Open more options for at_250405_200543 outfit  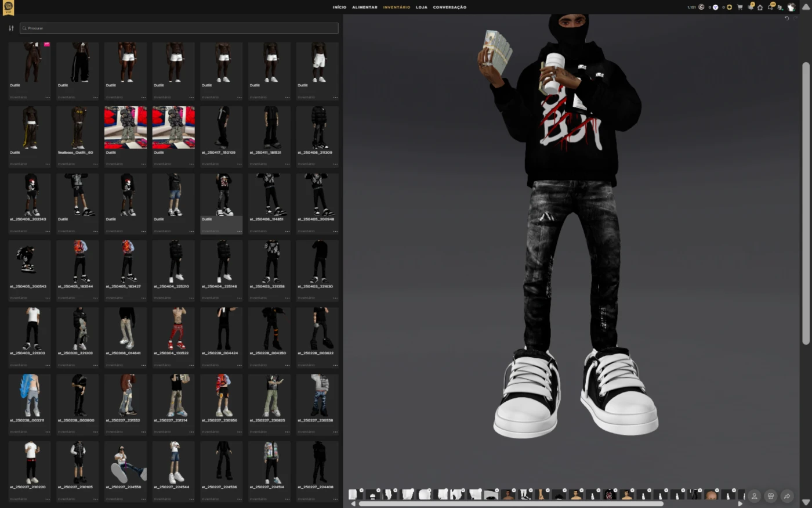48,298
